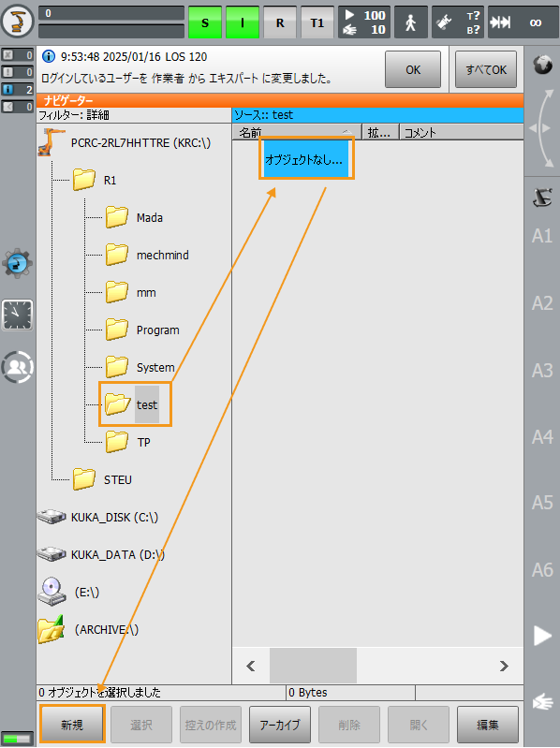Open program override 100/10 speed settings

point(364,22)
